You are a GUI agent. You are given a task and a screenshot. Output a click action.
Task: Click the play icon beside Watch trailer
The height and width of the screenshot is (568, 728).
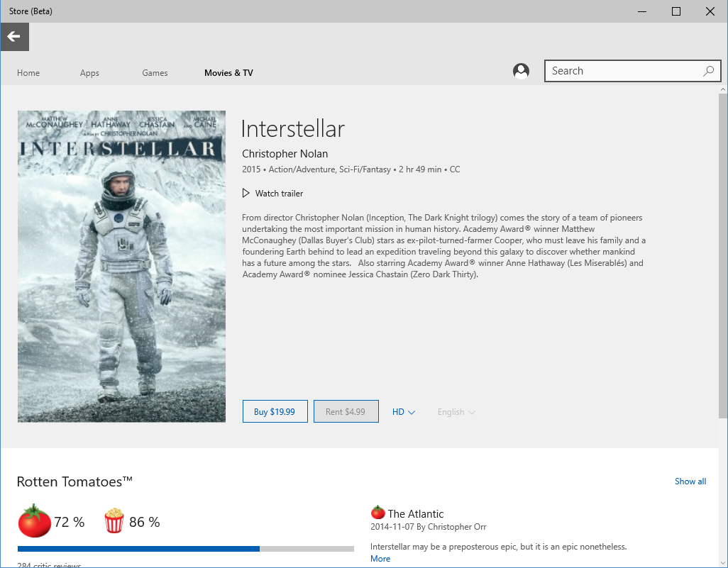246,194
